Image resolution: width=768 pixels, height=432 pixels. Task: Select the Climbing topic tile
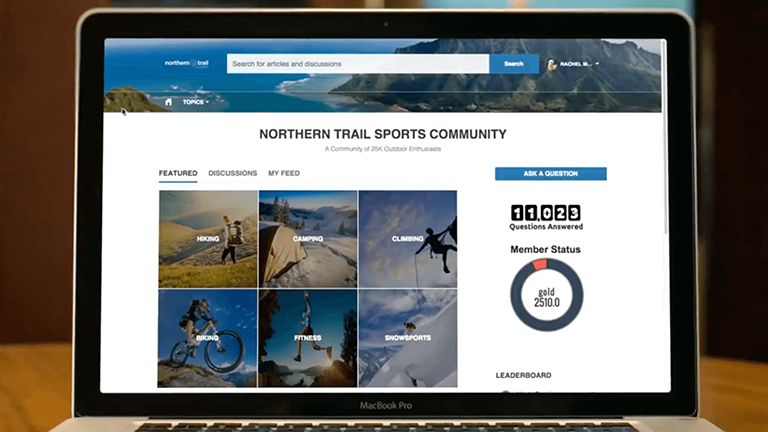tap(407, 239)
